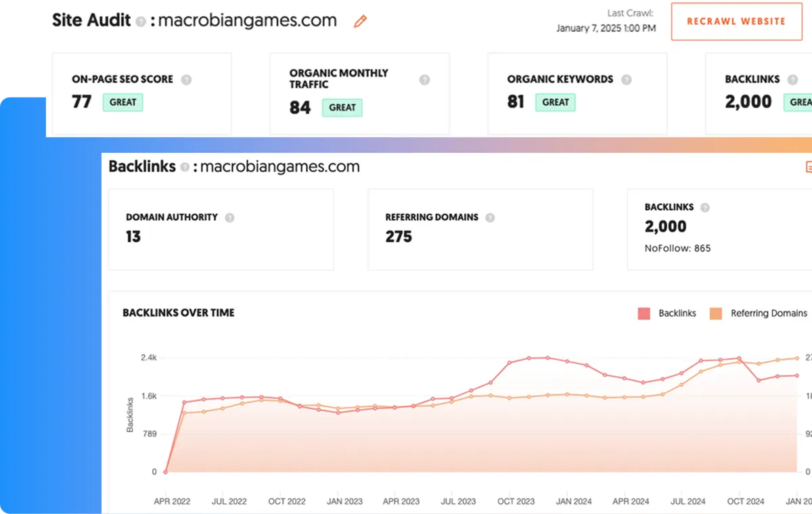Click the Organic Monthly Traffic info icon
The height and width of the screenshot is (514, 812).
pos(424,79)
